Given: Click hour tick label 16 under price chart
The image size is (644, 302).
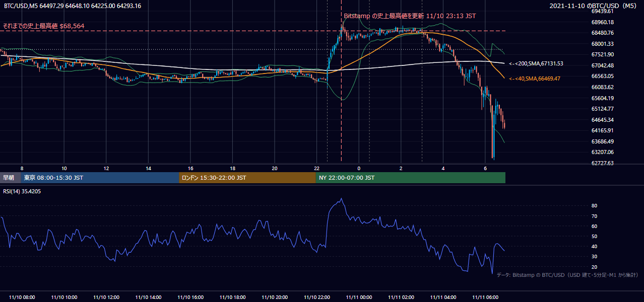Looking at the screenshot, I should pyautogui.click(x=190, y=168).
